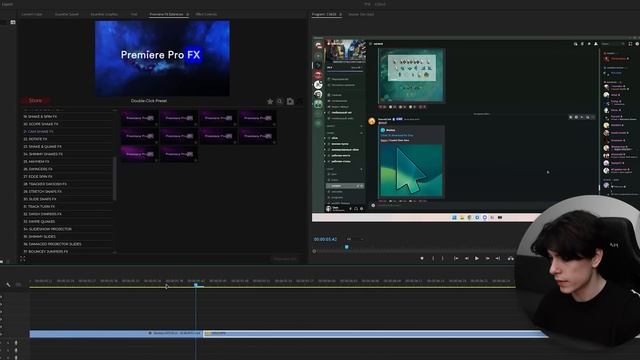
Task: Open the Essential Sound tab
Action: point(67,14)
